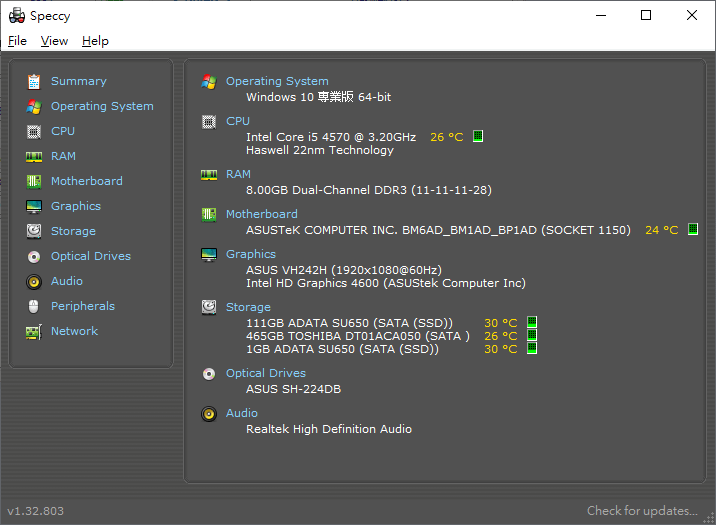
Task: Click 'Realtek High Definition Audio' text
Action: [329, 430]
